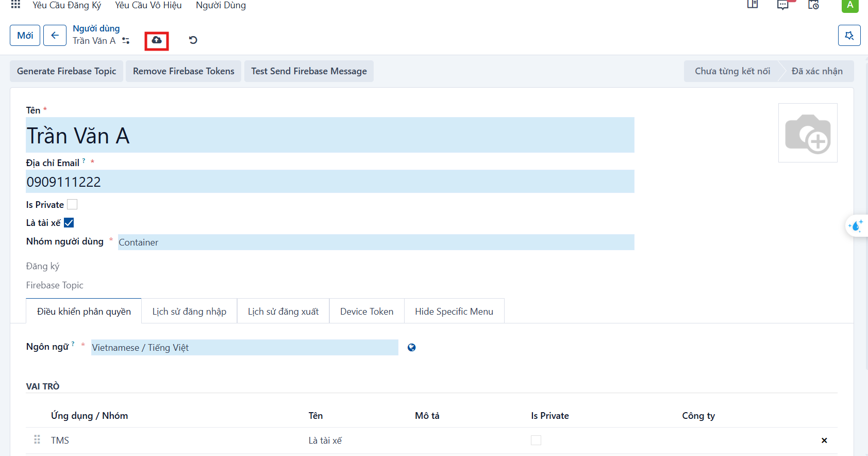
Task: Open the calendar clock activities icon
Action: coord(813,5)
